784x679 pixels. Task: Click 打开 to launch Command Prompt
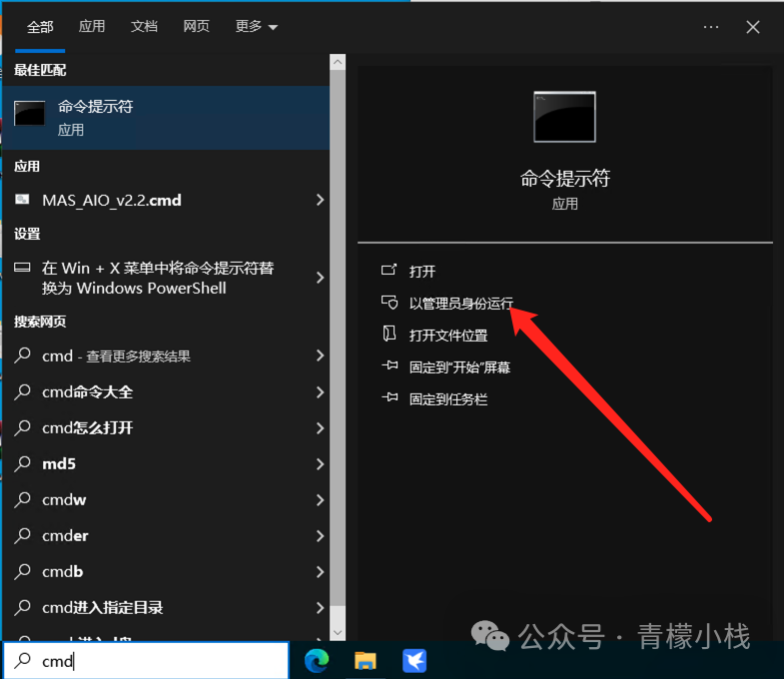coord(422,271)
